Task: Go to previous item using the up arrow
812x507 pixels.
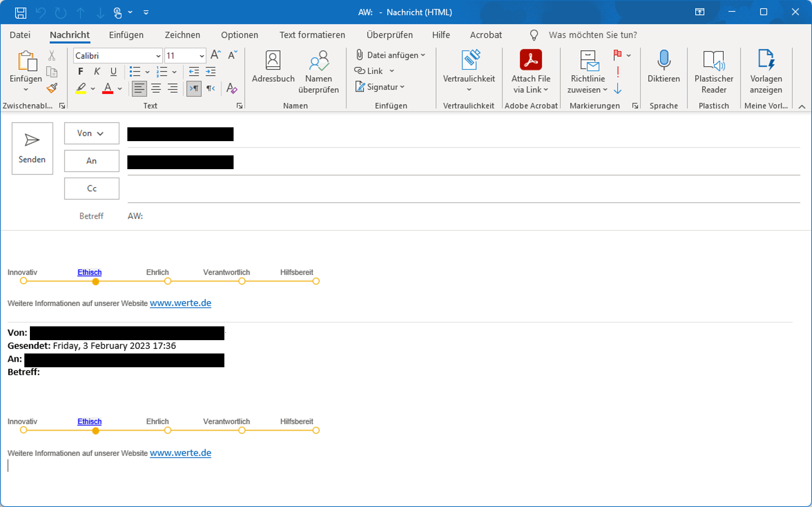Action: click(80, 12)
